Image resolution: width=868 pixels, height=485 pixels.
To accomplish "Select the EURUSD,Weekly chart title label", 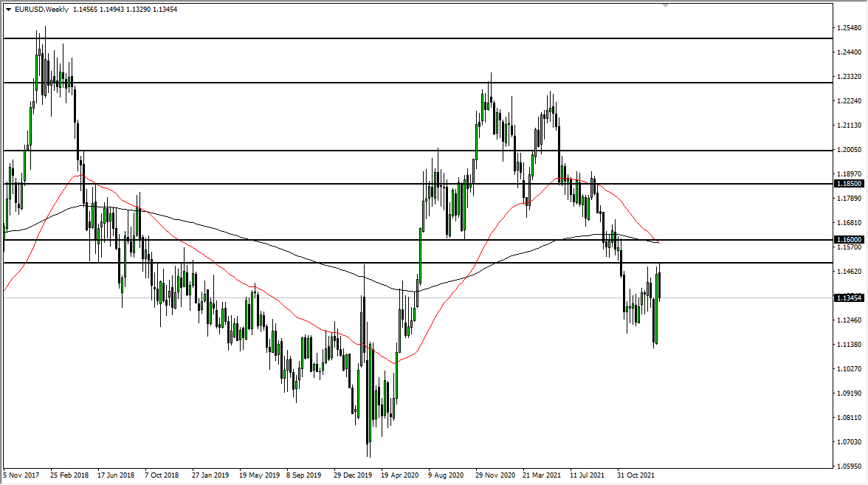I will [41, 10].
